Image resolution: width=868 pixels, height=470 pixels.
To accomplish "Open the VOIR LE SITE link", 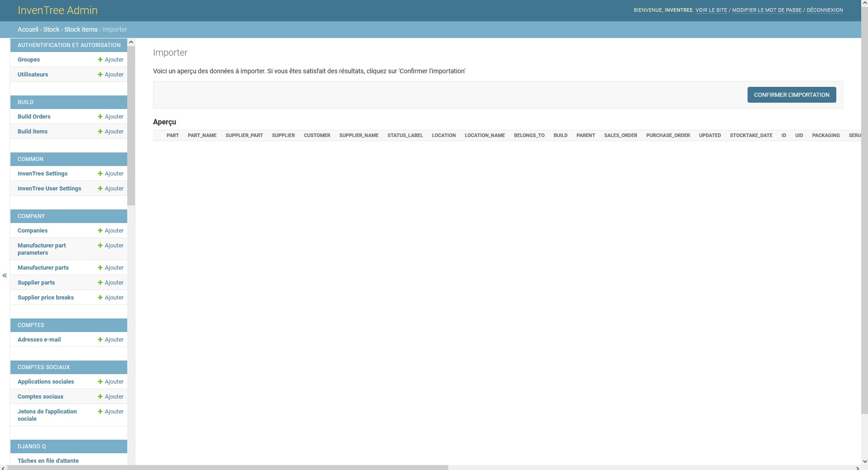I will (x=711, y=9).
